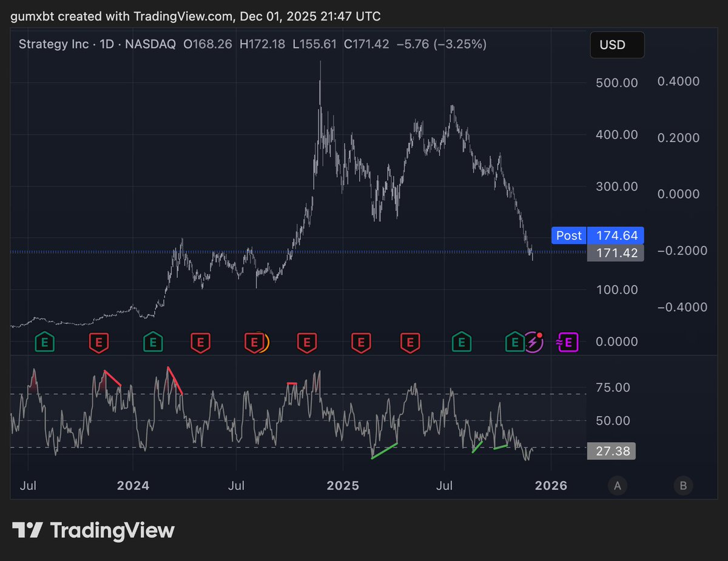728x561 pixels.
Task: Click the 0.2000 secondary axis label
Action: [x=678, y=138]
